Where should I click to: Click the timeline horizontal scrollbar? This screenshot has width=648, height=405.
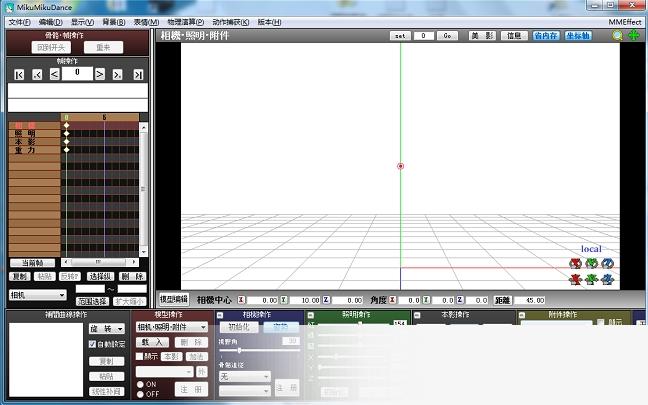pos(100,262)
